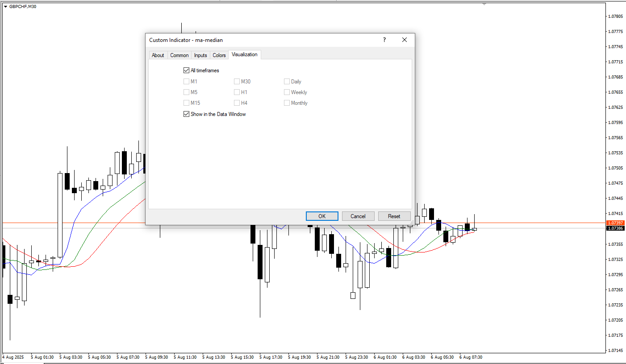Click the dialog help question mark
626x364 pixels.
coord(384,40)
